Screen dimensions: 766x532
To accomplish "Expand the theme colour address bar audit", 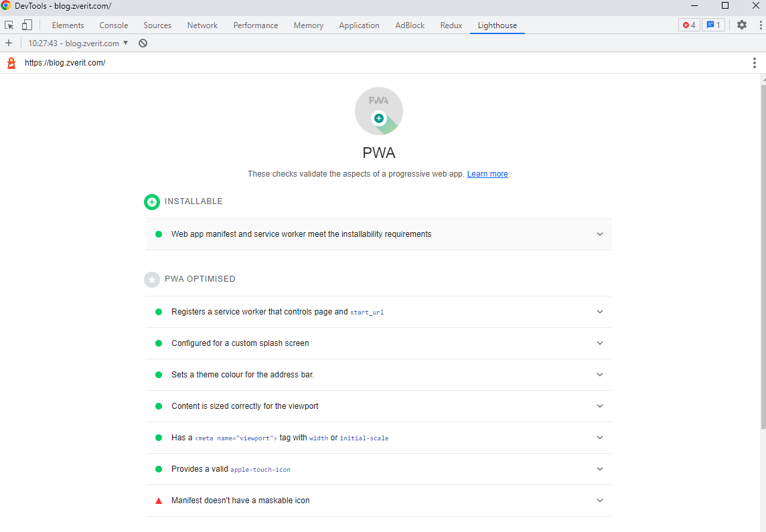I will point(378,375).
